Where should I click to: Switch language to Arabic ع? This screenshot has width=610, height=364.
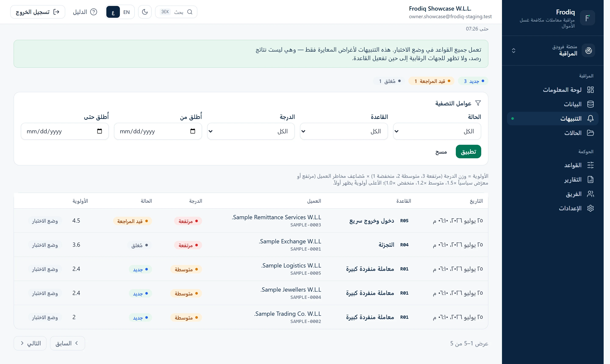tap(113, 12)
